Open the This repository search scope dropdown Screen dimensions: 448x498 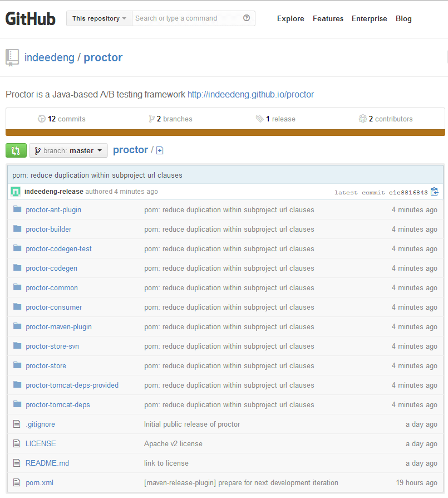tap(99, 18)
